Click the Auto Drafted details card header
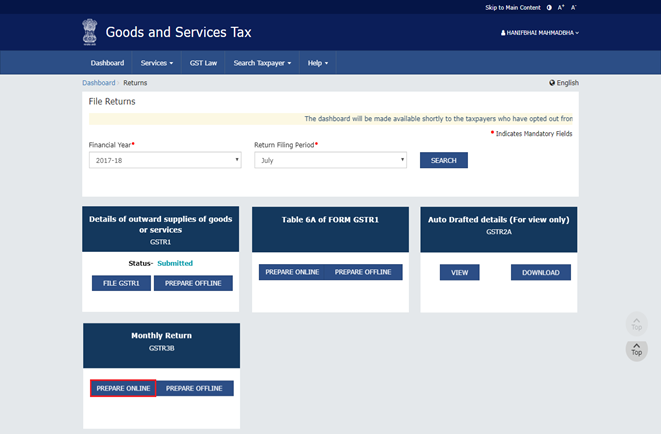Viewport: 661px width, 434px height. click(x=499, y=229)
